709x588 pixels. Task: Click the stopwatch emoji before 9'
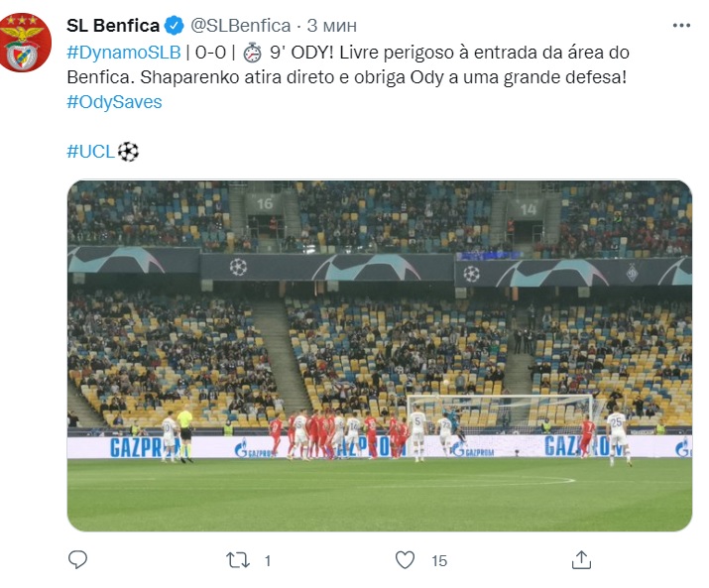point(253,52)
